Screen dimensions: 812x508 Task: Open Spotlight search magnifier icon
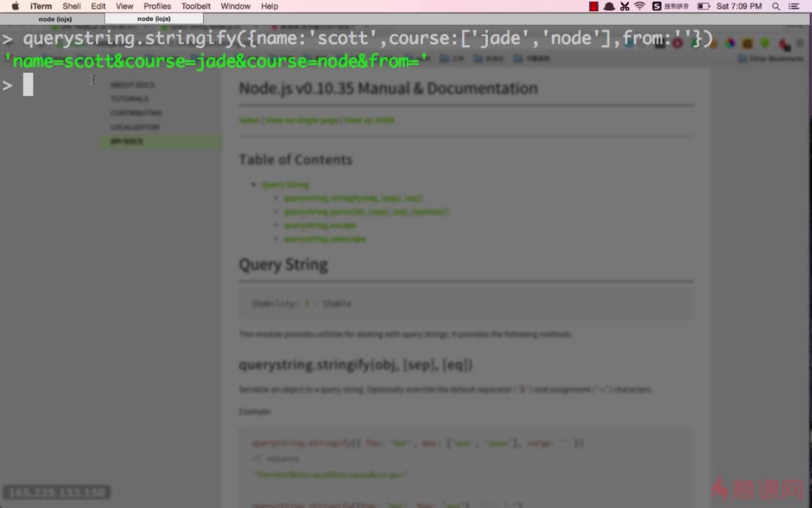click(776, 6)
